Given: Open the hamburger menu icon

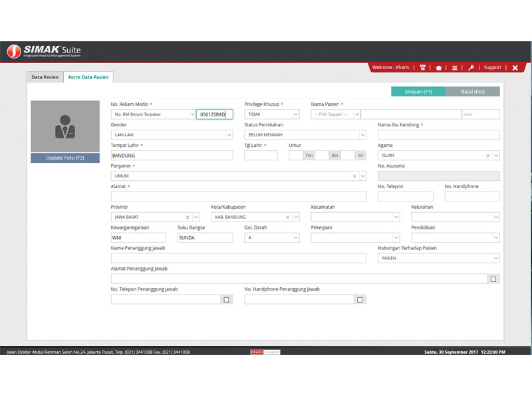Looking at the screenshot, I should (454, 67).
